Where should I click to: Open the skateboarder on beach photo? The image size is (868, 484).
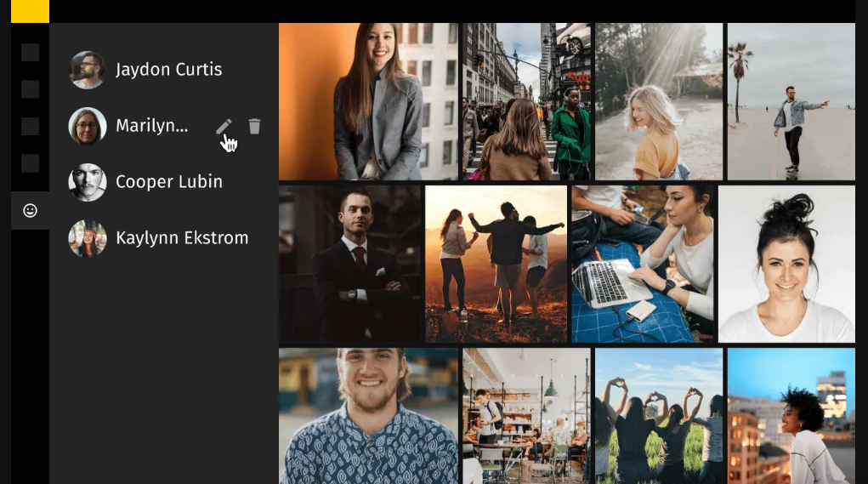click(791, 101)
